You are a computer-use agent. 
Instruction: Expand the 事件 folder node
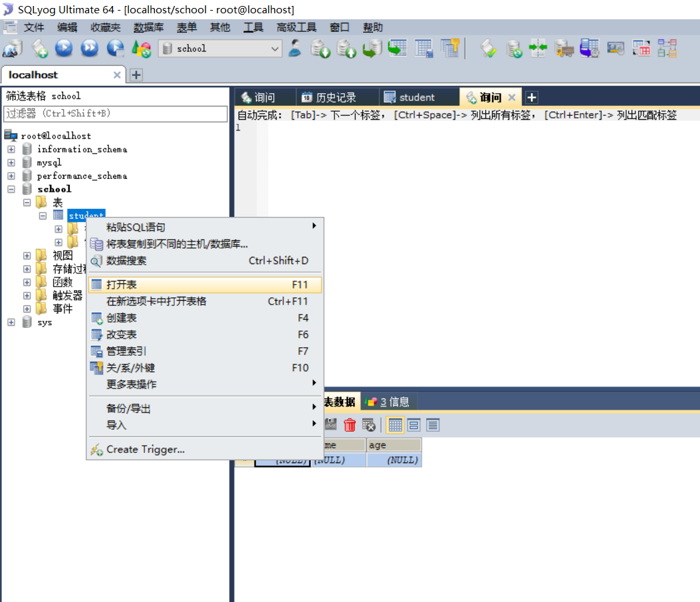point(27,309)
